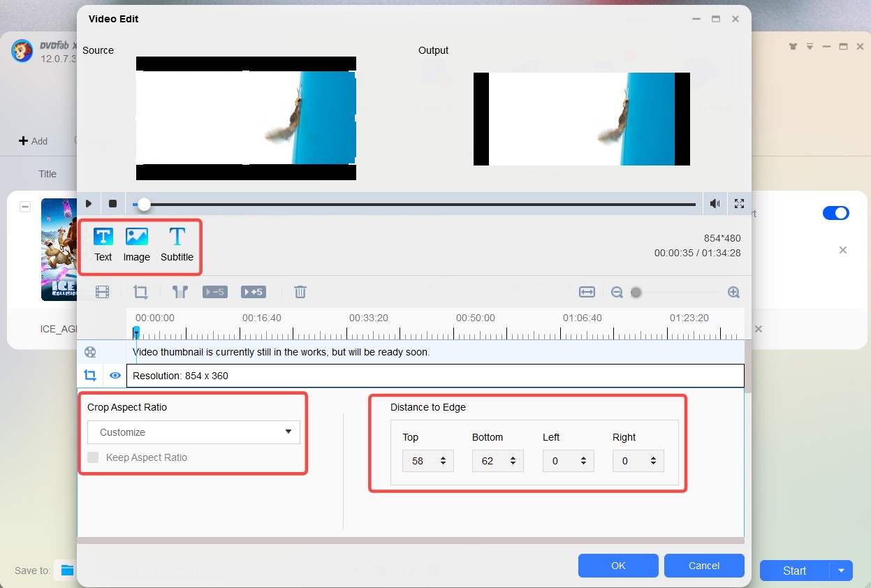Jump to 00:33:20 on the timeline ruler
This screenshot has width=871, height=588.
tap(368, 318)
